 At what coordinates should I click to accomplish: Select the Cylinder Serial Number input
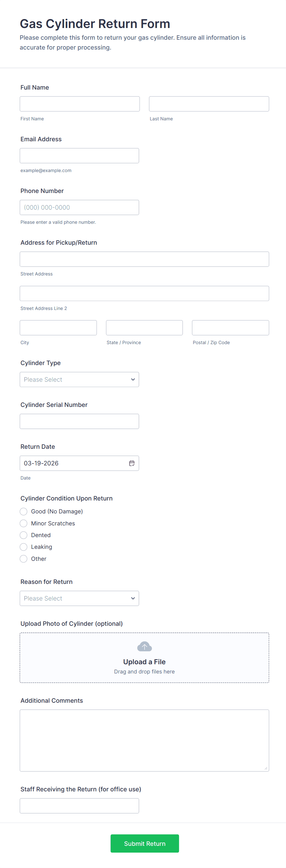click(x=79, y=421)
